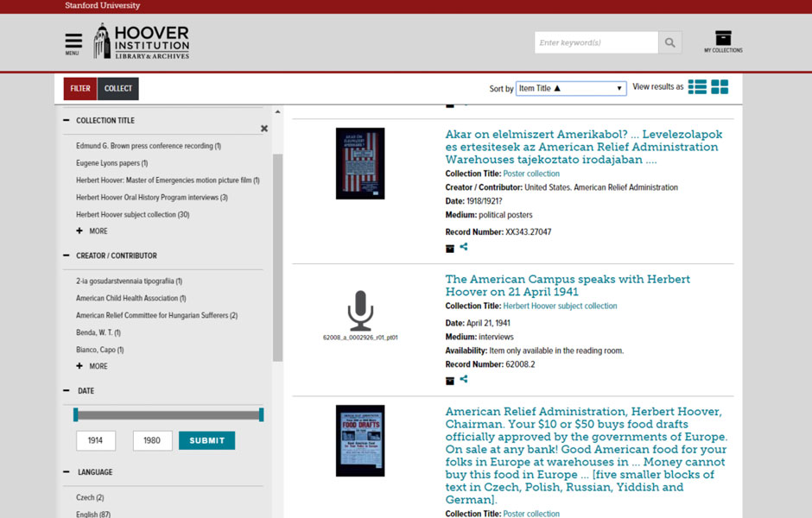Close the filter panel with X
The image size is (812, 518).
click(264, 129)
